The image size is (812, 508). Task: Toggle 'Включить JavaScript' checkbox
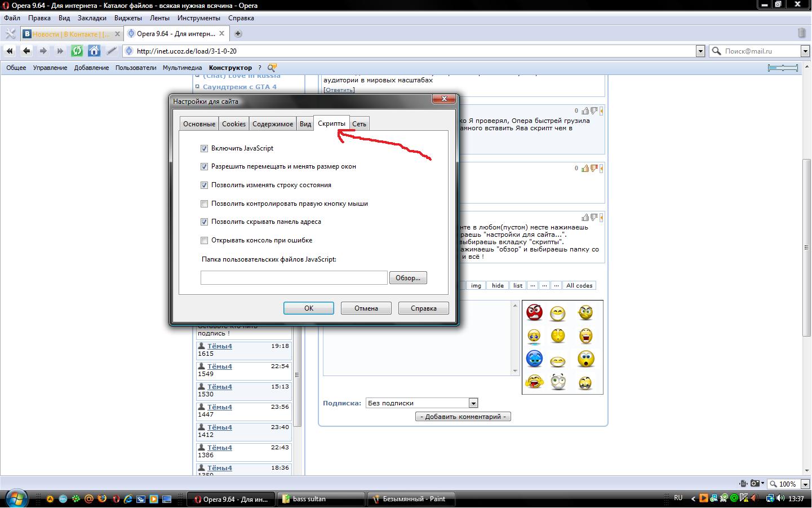[204, 148]
